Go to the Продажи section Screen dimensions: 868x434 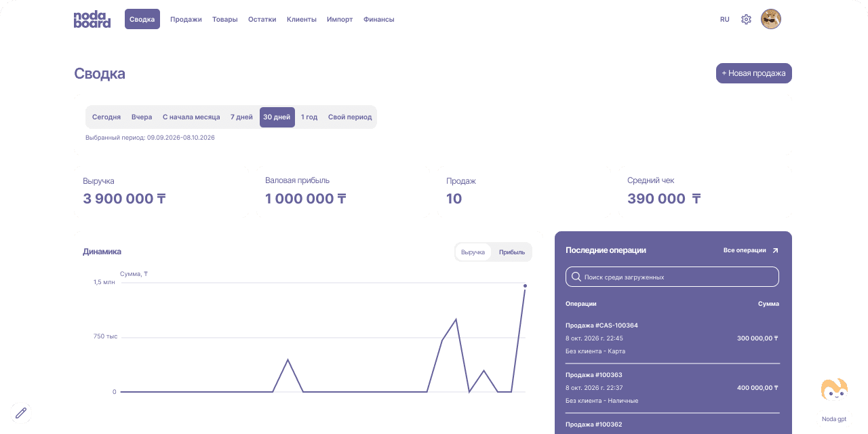(186, 20)
